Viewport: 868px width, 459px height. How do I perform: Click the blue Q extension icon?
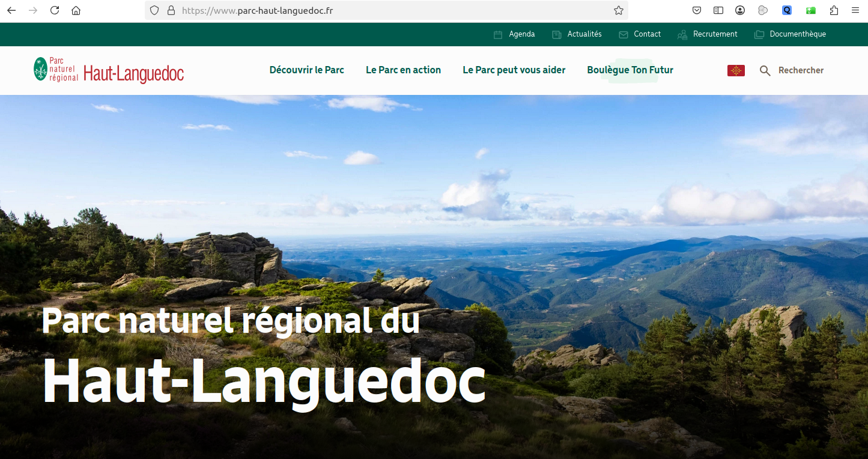click(787, 10)
